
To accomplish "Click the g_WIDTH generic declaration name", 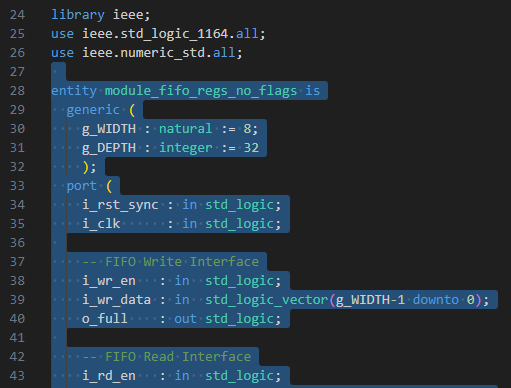I will pos(109,129).
